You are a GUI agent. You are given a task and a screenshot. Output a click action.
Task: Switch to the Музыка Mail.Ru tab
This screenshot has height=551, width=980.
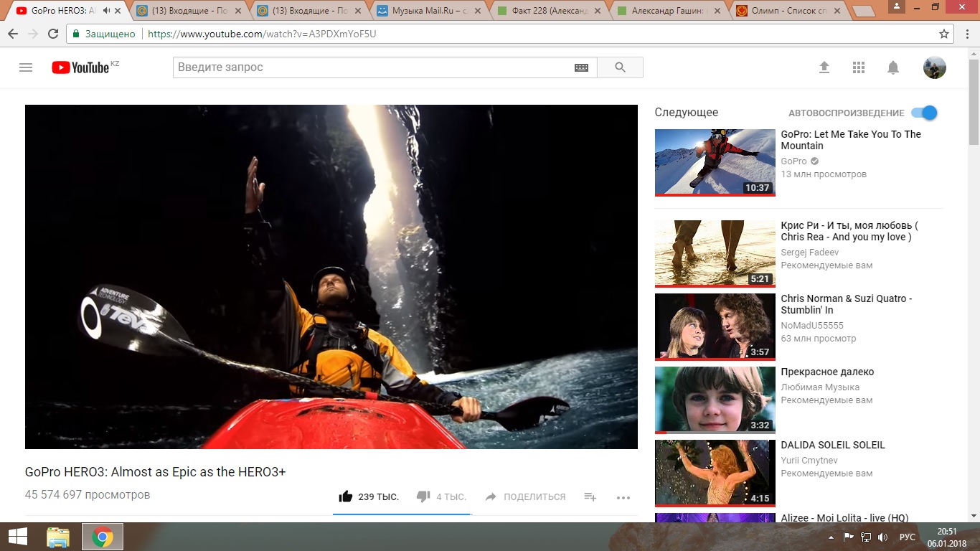coord(429,11)
